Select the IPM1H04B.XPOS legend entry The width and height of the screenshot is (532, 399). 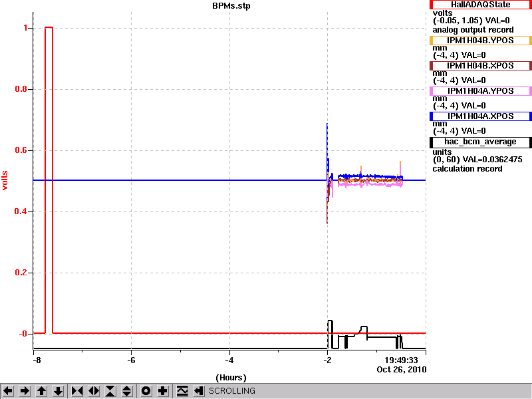480,65
